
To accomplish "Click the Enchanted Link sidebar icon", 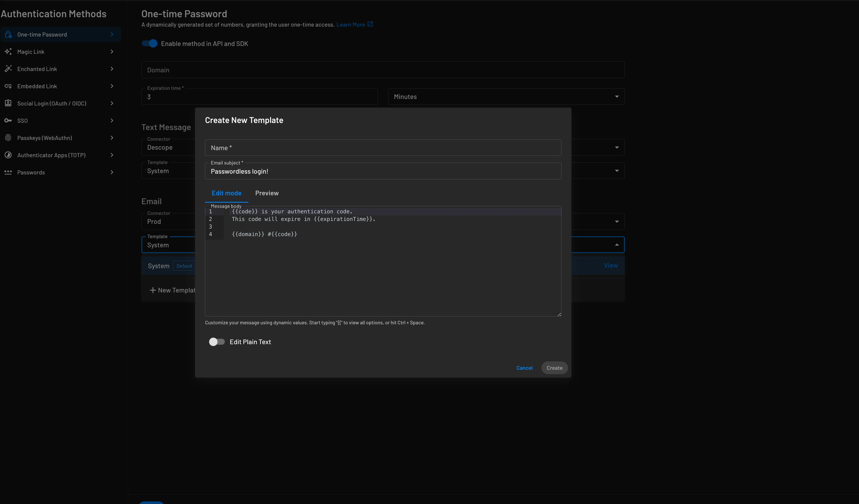I will pos(8,69).
